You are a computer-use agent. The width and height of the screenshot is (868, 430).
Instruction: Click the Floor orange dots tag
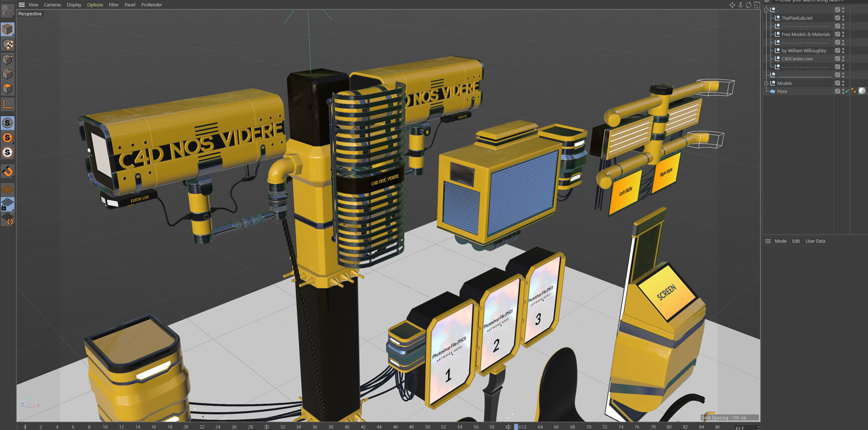[x=854, y=91]
